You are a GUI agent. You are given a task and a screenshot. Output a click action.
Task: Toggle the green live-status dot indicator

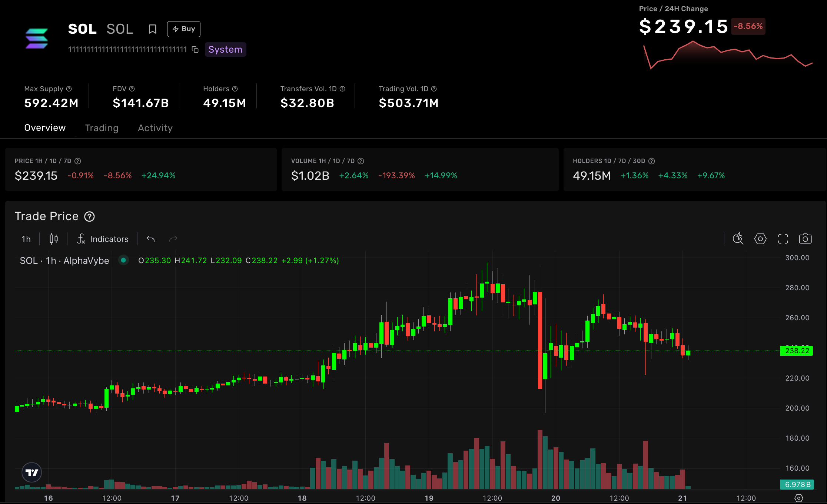[123, 260]
